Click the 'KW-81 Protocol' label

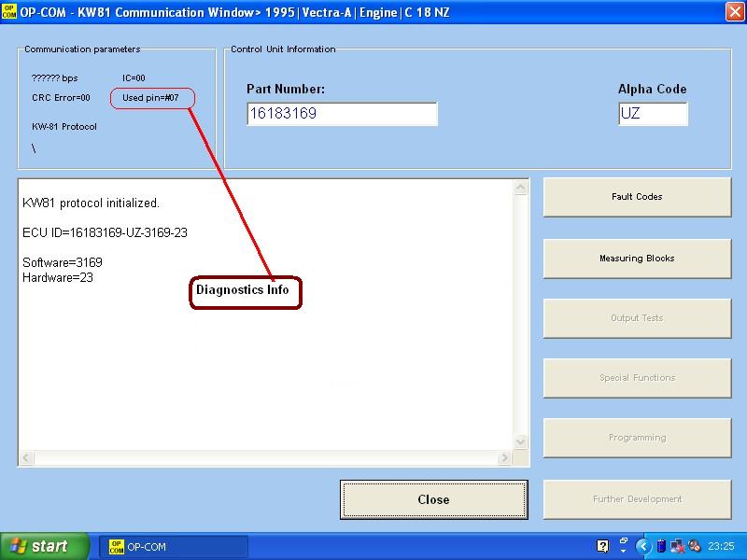(x=64, y=127)
